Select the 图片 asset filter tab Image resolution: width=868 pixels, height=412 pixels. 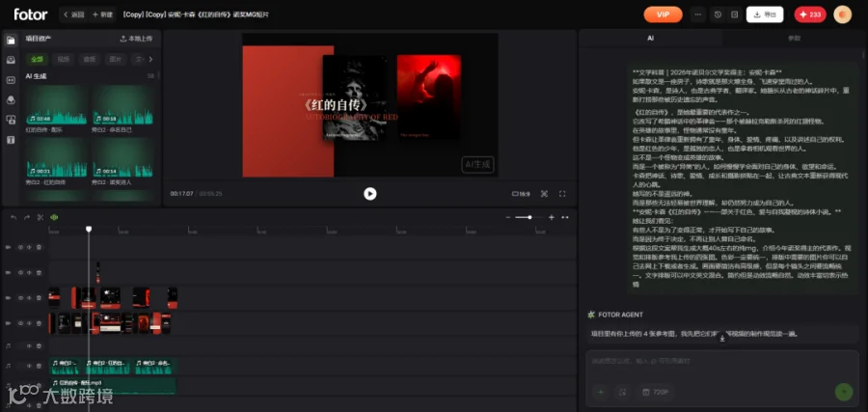tap(115, 59)
